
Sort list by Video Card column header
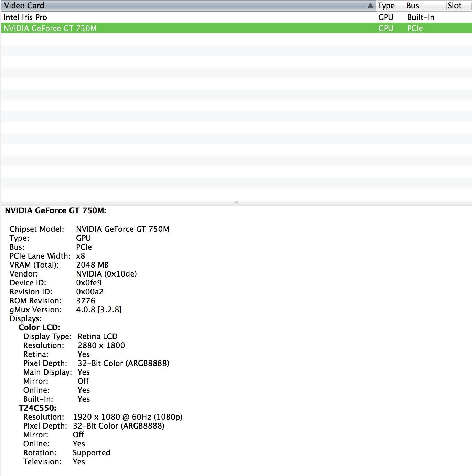coord(24,6)
